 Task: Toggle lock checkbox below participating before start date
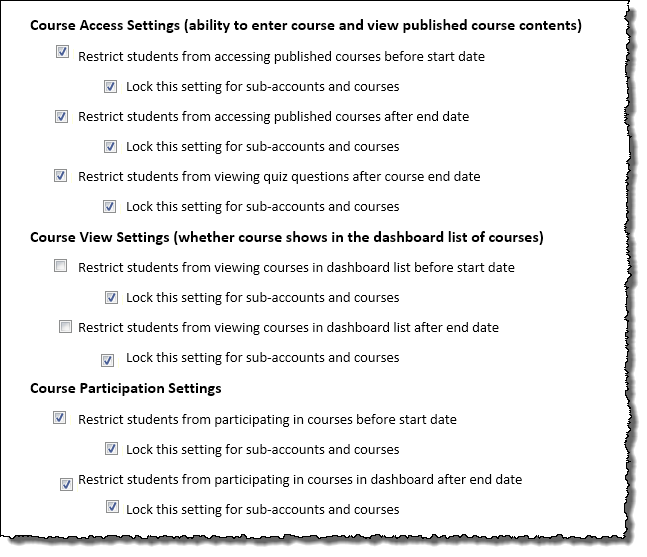click(x=110, y=449)
